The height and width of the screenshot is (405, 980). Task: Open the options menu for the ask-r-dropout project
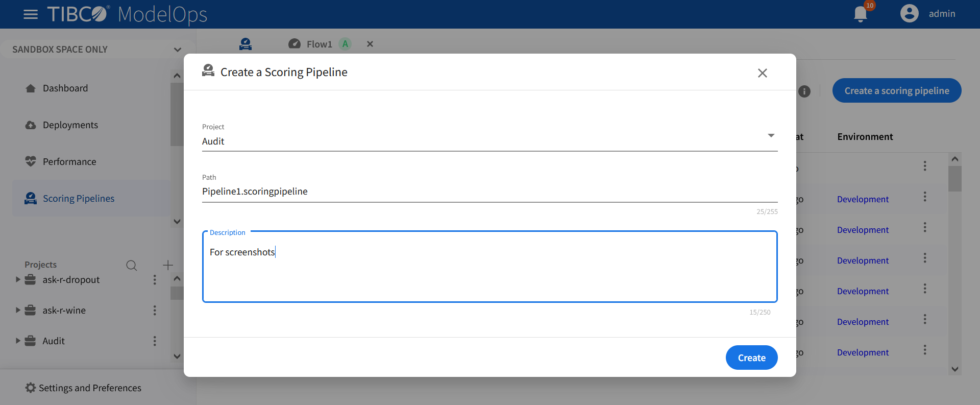[x=155, y=280]
